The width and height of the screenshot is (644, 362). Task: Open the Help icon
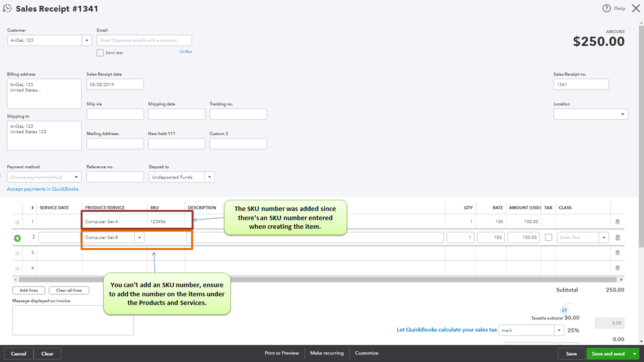tap(606, 8)
